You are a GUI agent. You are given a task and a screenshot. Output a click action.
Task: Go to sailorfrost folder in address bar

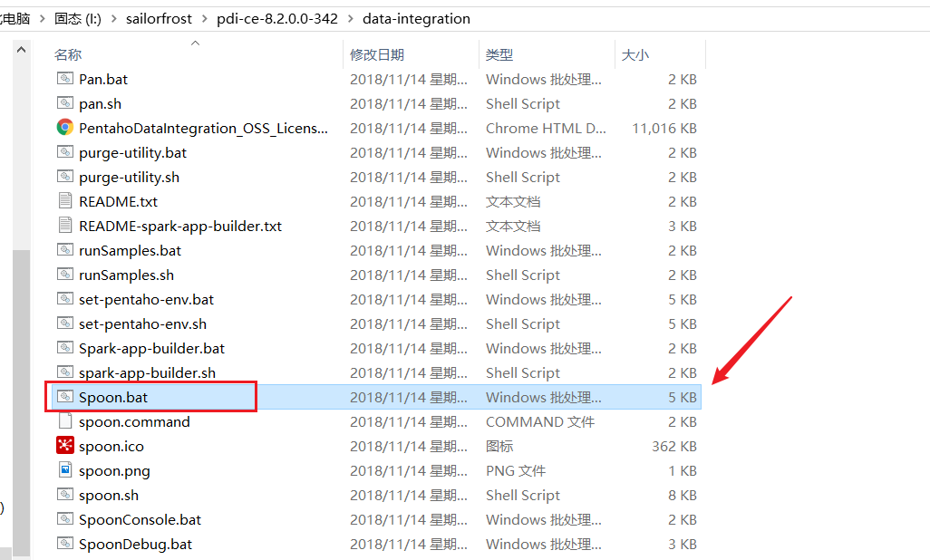click(159, 19)
